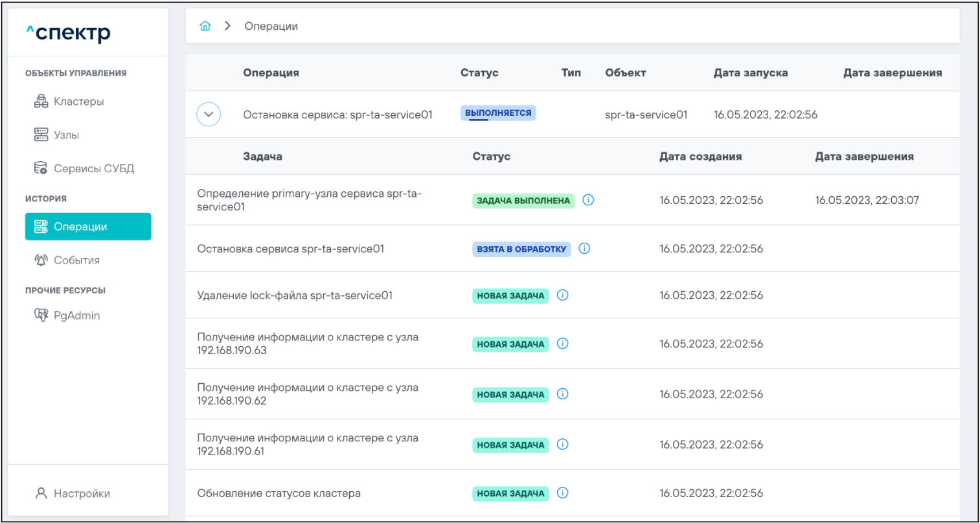Select the Операции menu item
The image size is (980, 523).
point(88,227)
